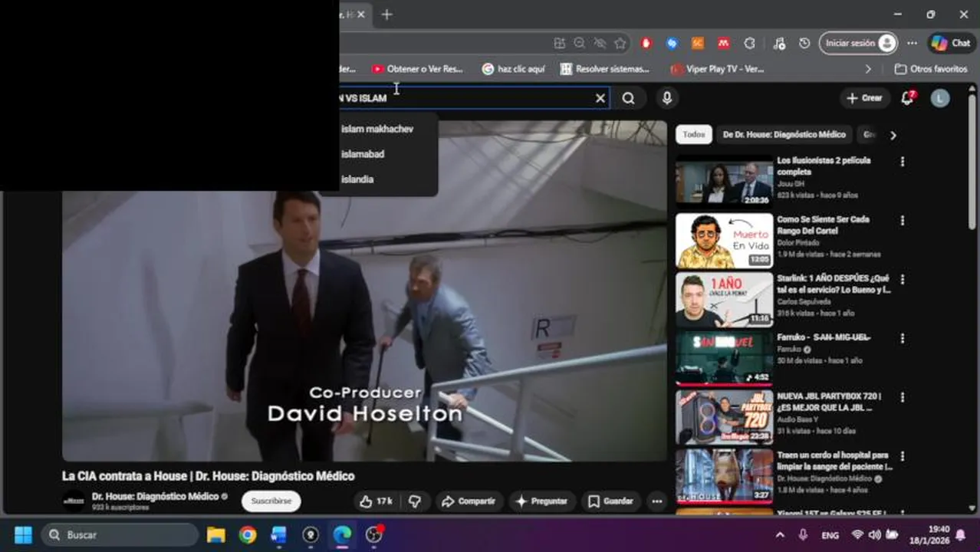Save the video with Guardar
The height and width of the screenshot is (552, 980).
(610, 501)
